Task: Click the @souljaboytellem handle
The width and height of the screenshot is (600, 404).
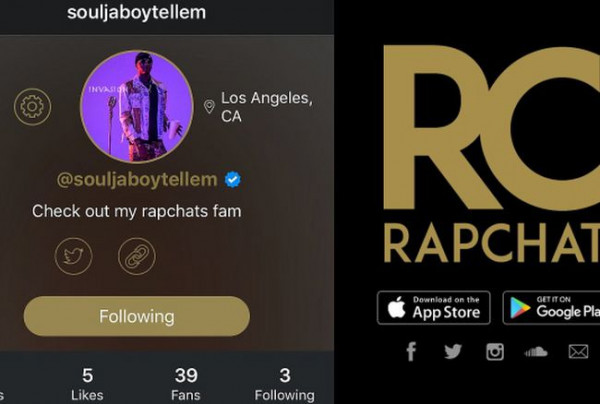Action: [x=137, y=179]
